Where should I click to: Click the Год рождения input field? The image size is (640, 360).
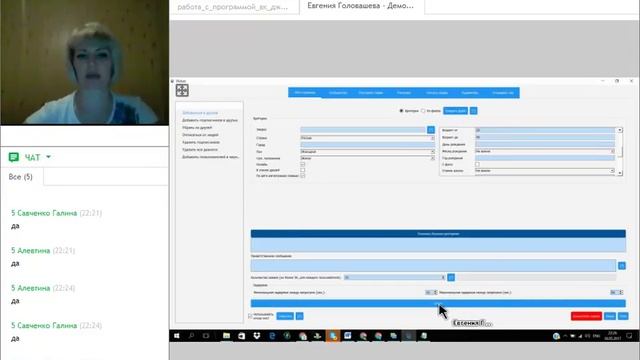tap(545, 158)
